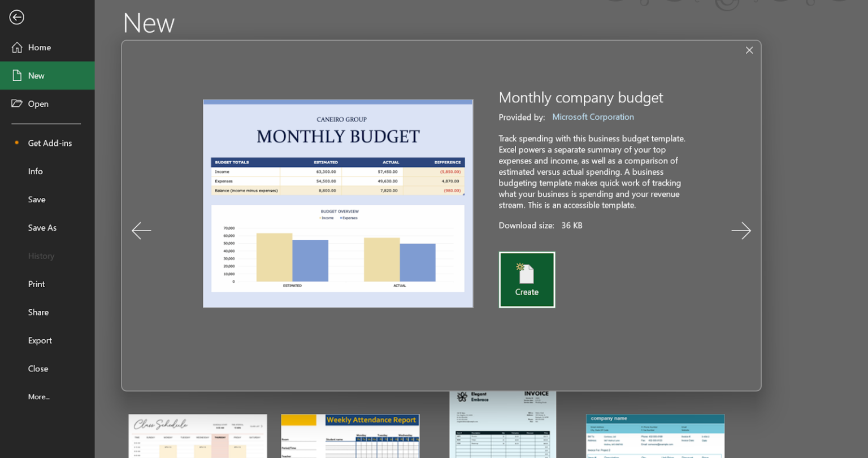The height and width of the screenshot is (458, 868).
Task: Go to previous template with left arrow
Action: 141,231
